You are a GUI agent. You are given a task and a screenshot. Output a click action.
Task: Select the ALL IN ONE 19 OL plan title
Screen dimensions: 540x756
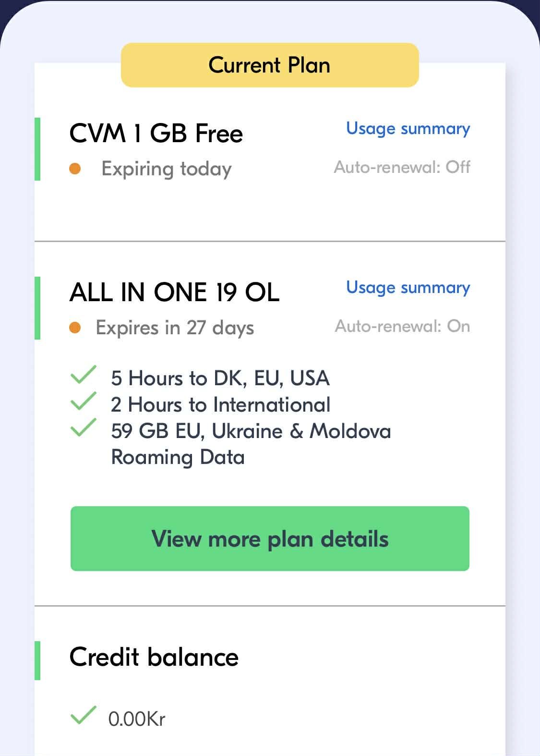click(174, 292)
